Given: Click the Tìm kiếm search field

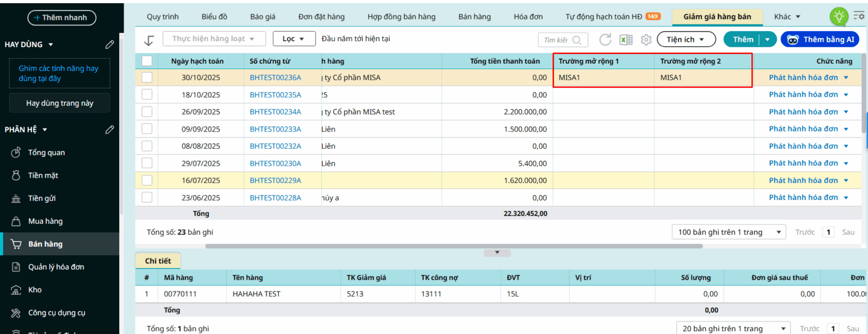Looking at the screenshot, I should (x=556, y=40).
